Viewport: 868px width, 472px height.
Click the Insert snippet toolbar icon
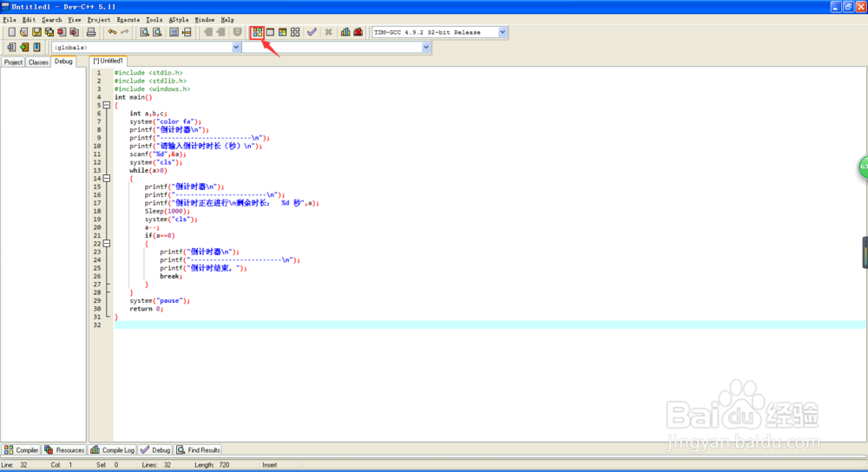tap(11, 47)
